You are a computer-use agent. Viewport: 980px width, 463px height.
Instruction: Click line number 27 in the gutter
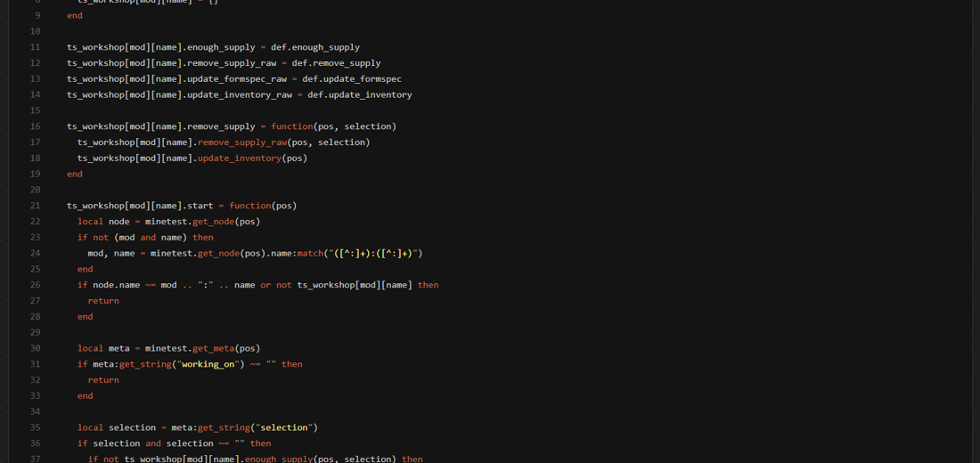(x=35, y=301)
